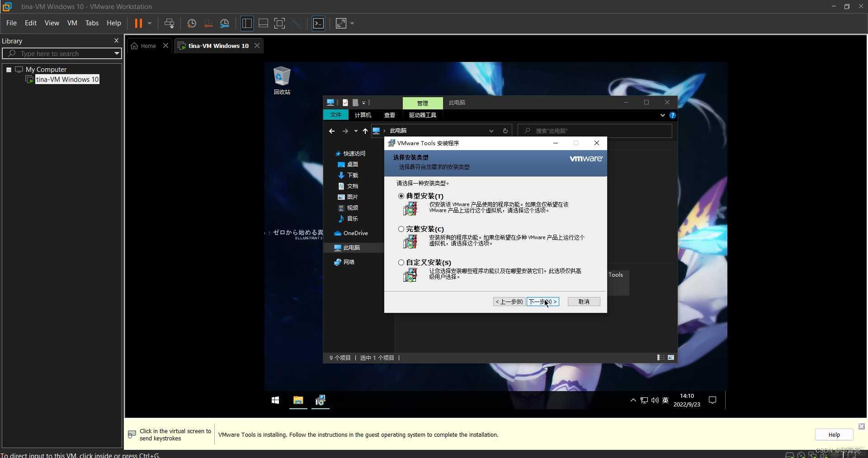Open the VM menu
Viewport: 868px width, 458px height.
pyautogui.click(x=72, y=23)
